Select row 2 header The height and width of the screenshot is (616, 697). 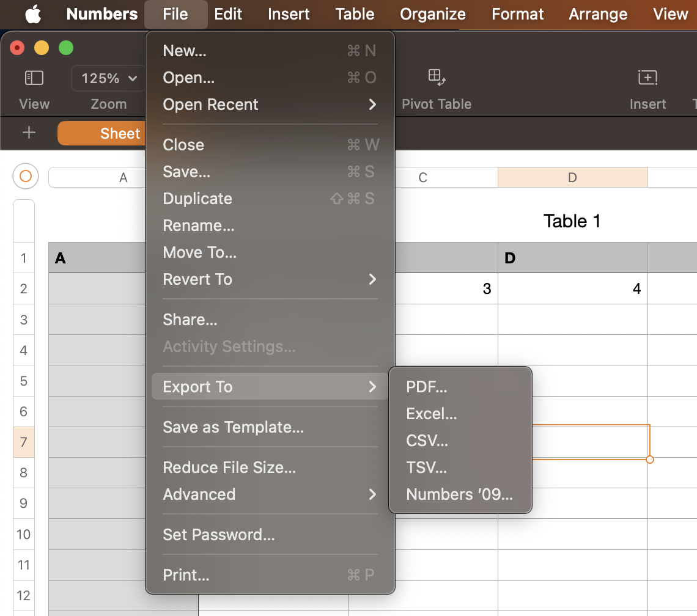(24, 289)
